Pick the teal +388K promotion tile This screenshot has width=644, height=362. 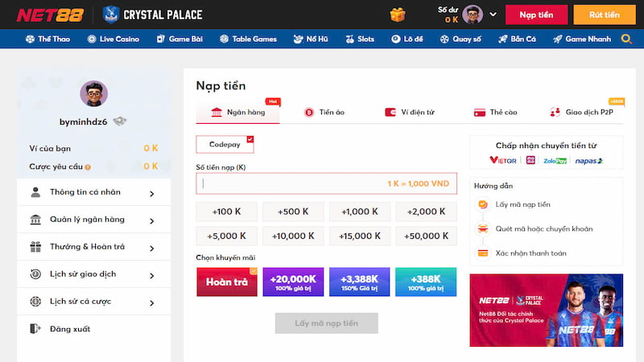coord(425,282)
